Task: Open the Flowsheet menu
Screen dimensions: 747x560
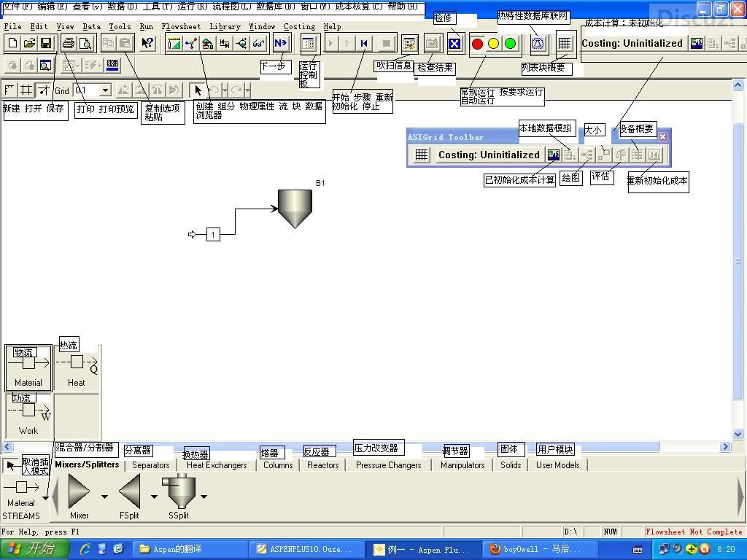Action: coord(181,26)
